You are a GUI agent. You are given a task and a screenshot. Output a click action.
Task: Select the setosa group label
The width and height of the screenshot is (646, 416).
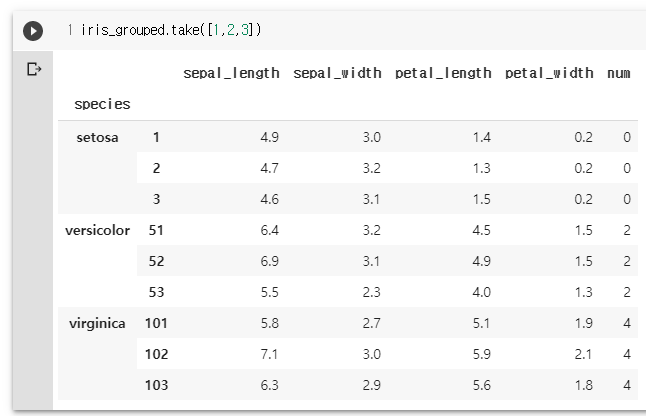pos(97,137)
